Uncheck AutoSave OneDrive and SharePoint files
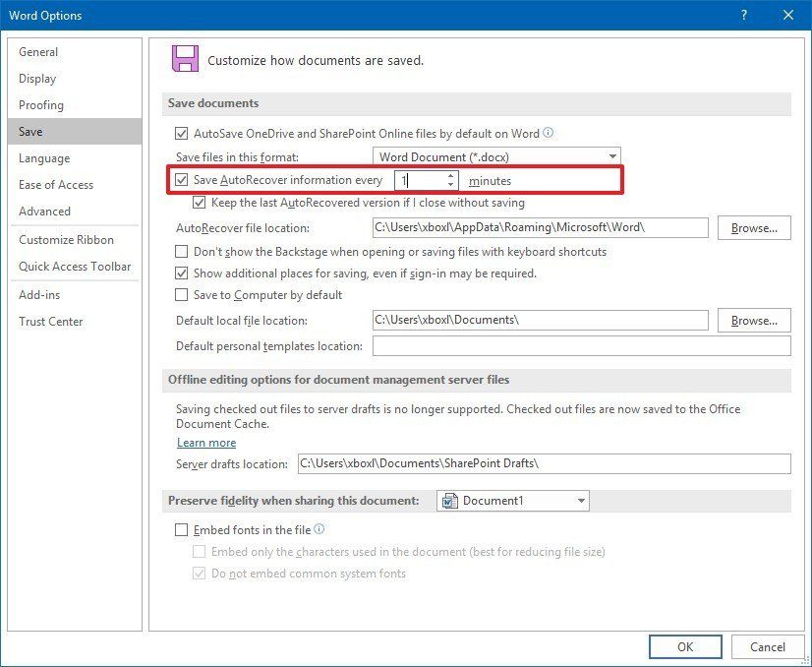 [181, 133]
